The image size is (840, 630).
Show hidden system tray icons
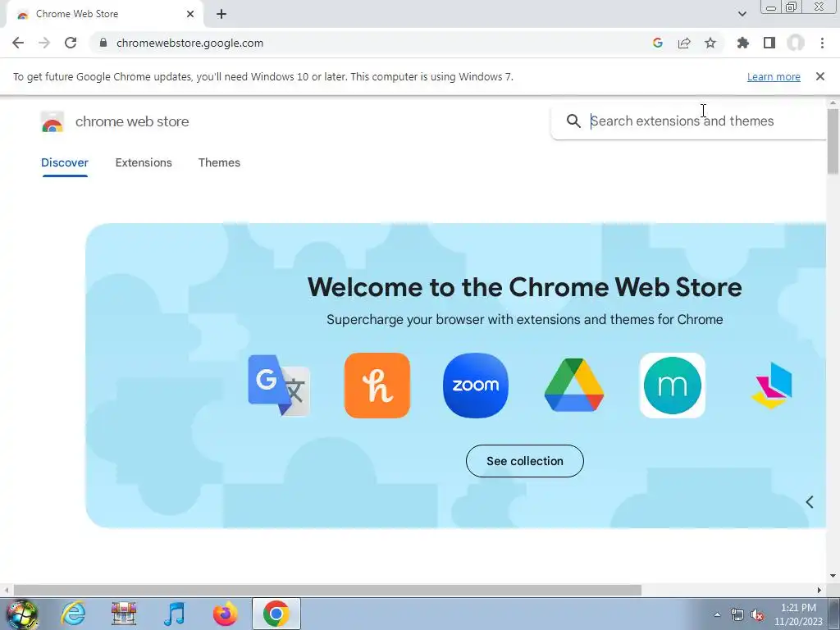[x=717, y=614]
